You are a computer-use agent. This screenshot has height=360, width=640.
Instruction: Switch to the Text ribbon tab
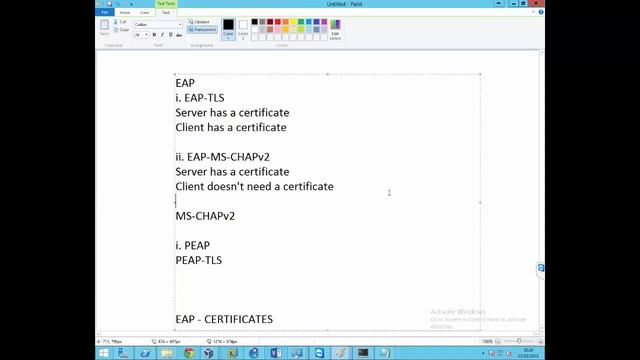166,13
